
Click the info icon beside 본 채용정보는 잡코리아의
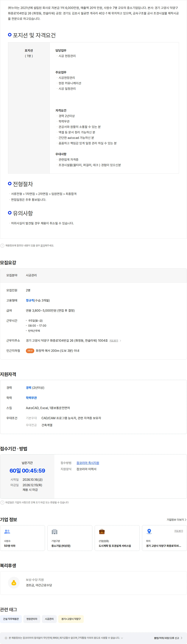pyautogui.click(x=6, y=638)
